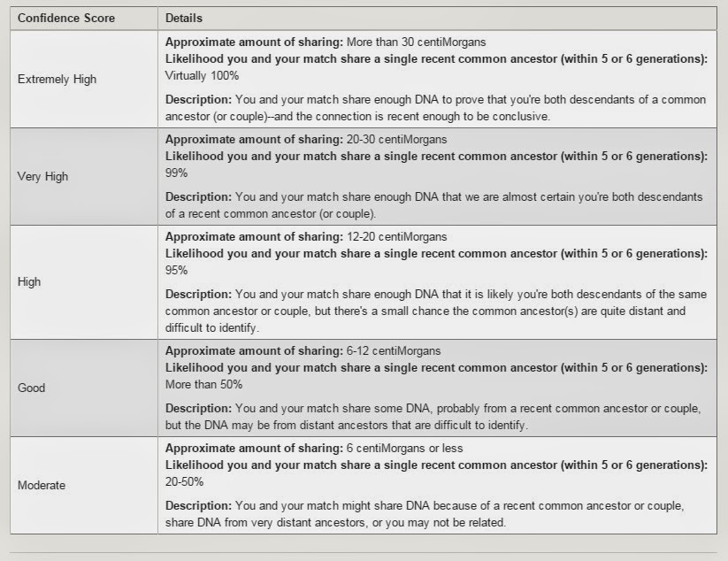This screenshot has height=561, width=728.
Task: Click the 20-50% likelihood value
Action: 184,481
